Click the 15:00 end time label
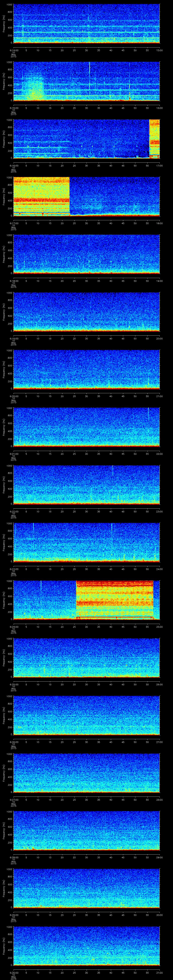173x980 pixels. (160, 50)
